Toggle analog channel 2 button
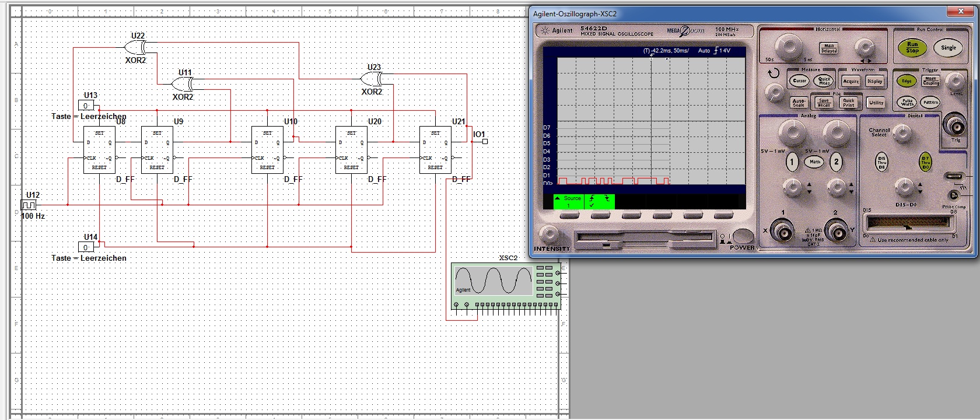This screenshot has height=420, width=980. [x=836, y=162]
